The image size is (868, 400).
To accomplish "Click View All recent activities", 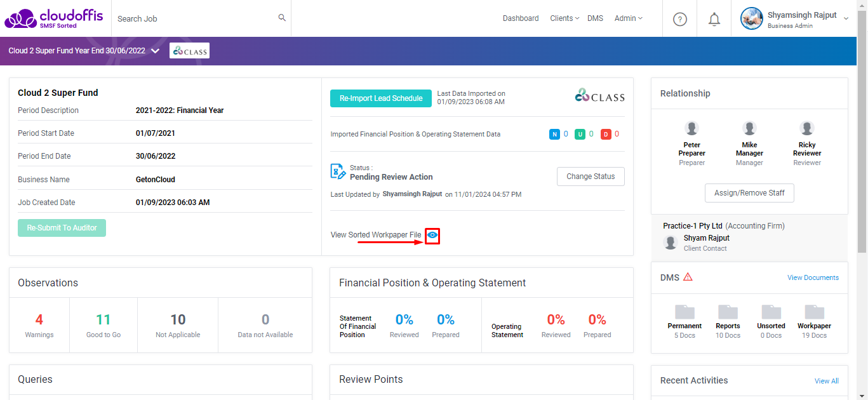I will pos(827,381).
